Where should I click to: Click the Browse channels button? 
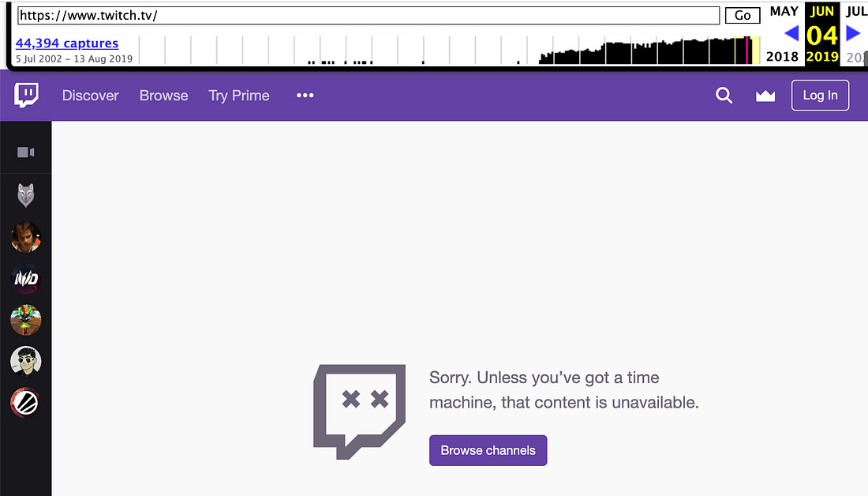tap(488, 450)
